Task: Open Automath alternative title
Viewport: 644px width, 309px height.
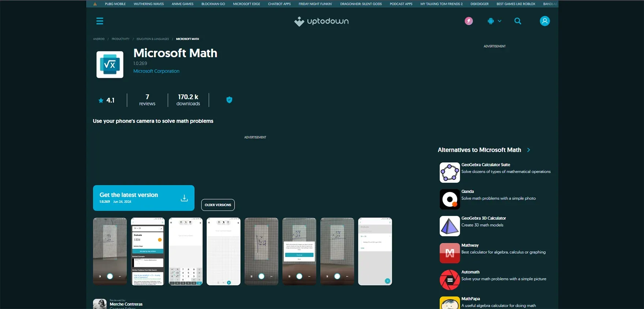Action: [x=470, y=272]
